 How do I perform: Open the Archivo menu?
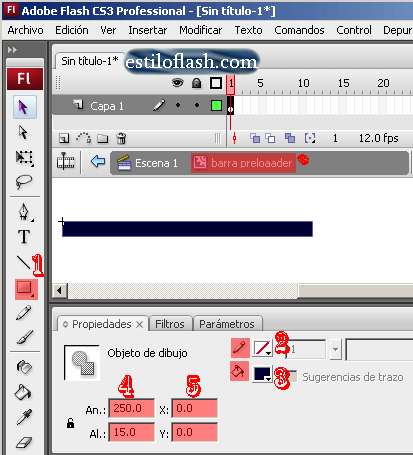[25, 30]
